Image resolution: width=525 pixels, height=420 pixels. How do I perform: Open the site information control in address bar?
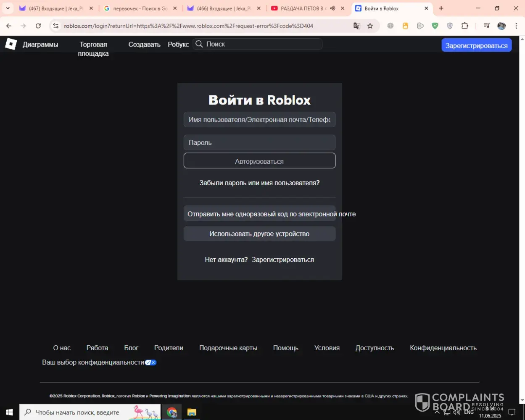(x=56, y=26)
